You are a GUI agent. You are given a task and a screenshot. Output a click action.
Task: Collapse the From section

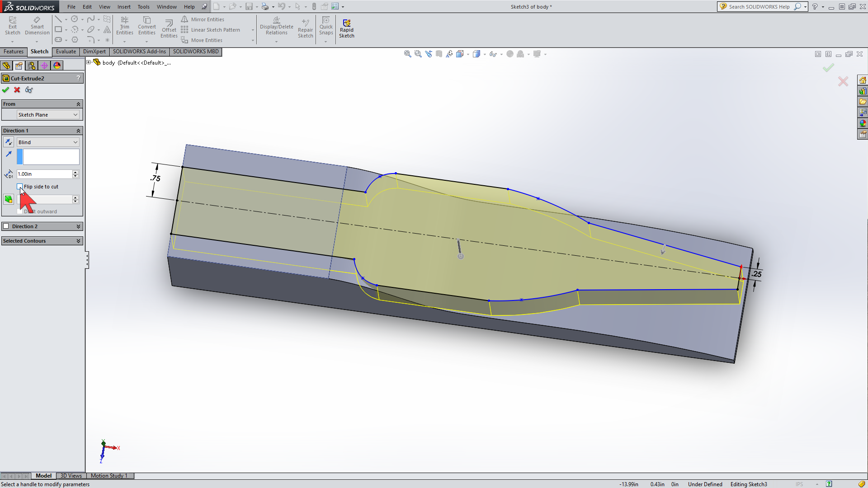click(78, 104)
